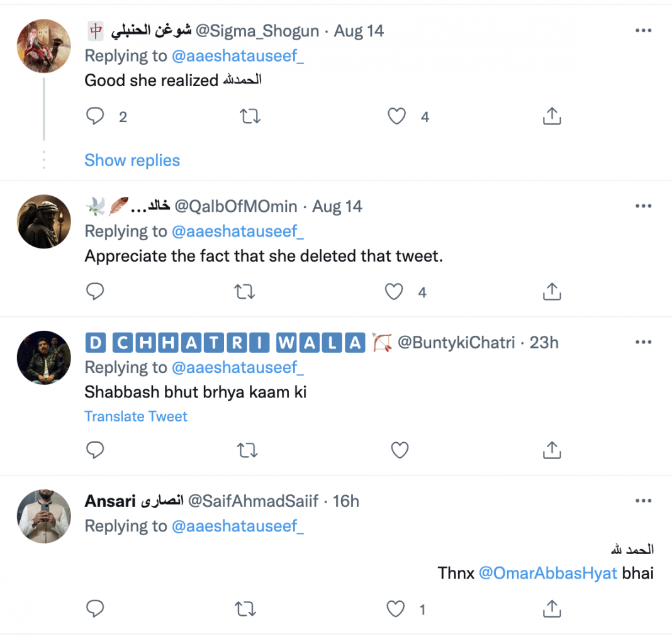Screen dimensions: 672x639
Task: Open Ansari's profile picture
Action: (44, 516)
